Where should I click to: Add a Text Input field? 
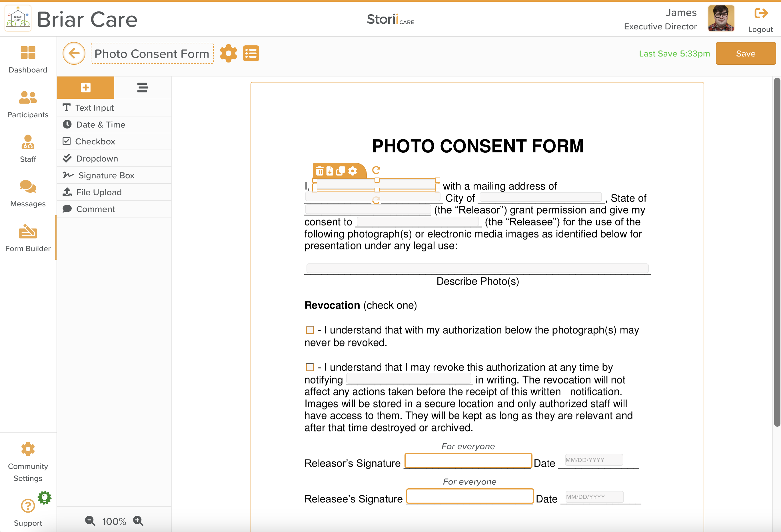(114, 108)
